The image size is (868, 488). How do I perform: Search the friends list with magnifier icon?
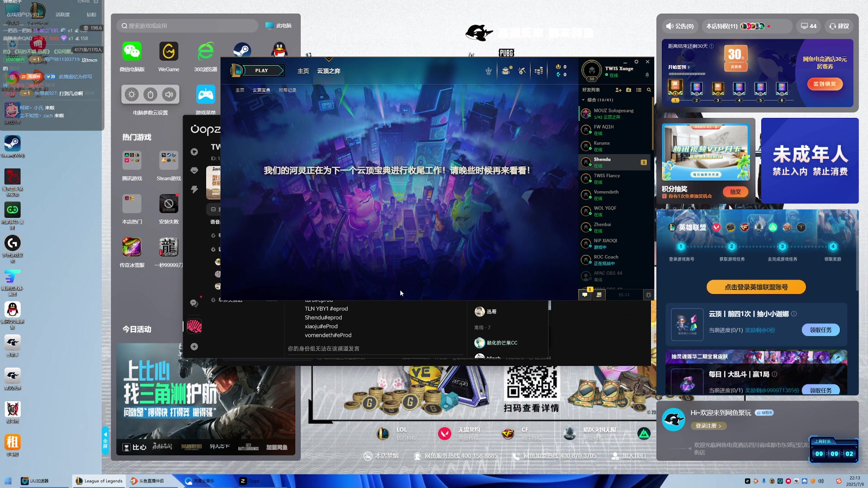(649, 90)
